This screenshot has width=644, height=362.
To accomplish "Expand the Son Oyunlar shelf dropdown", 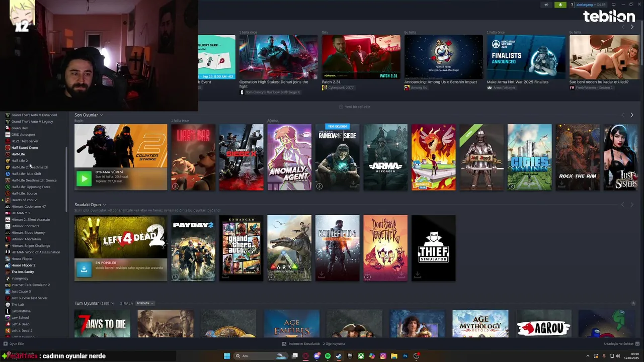I will [101, 115].
